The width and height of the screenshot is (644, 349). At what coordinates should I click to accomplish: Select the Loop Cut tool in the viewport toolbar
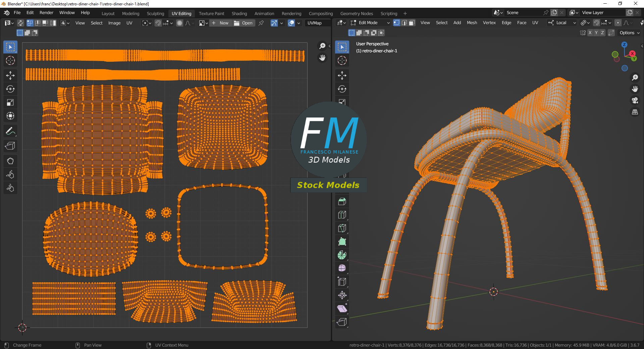pyautogui.click(x=342, y=215)
